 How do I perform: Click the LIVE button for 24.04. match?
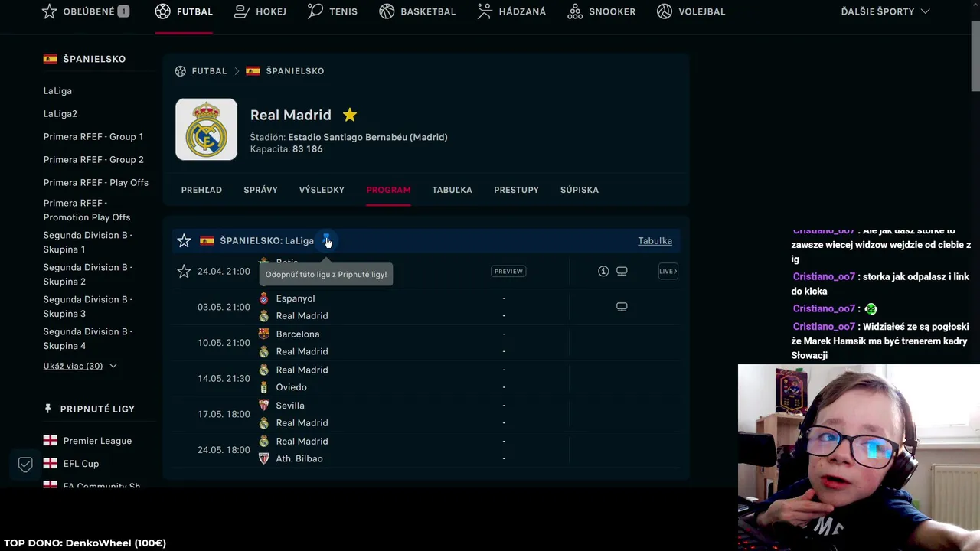[668, 271]
